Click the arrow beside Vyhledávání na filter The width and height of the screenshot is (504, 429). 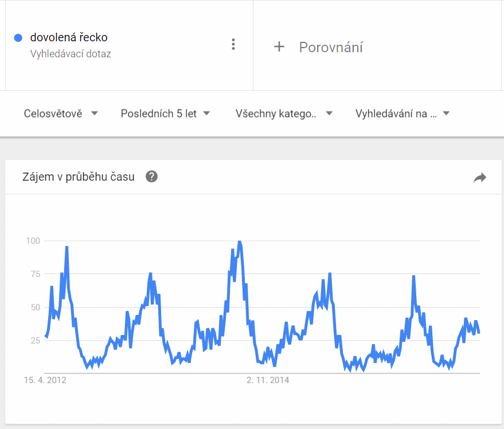446,114
